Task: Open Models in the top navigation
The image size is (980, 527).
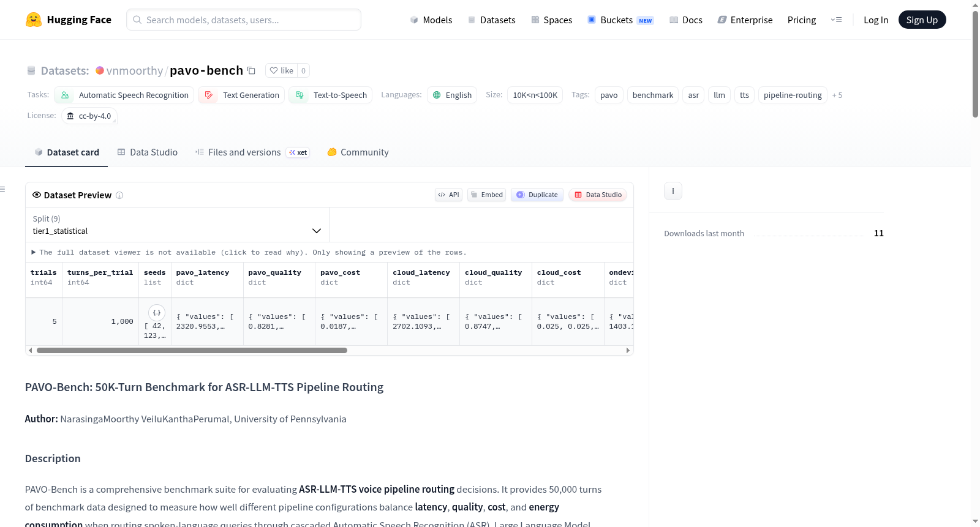Action: (x=431, y=20)
